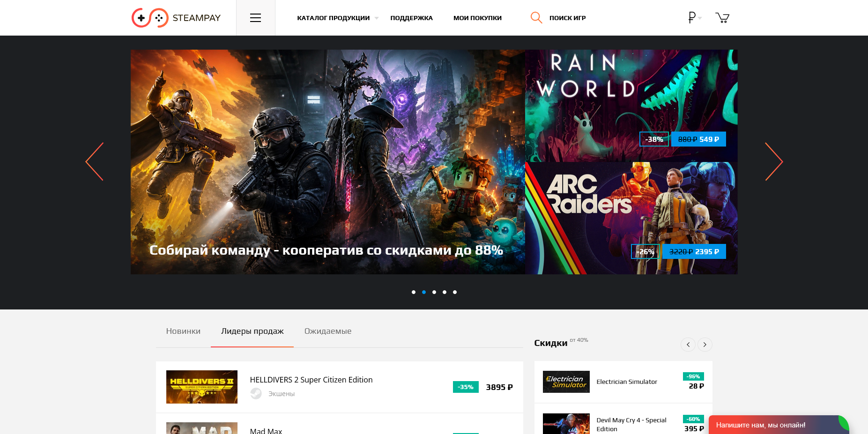Screen dimensions: 868x434
Task: Select the first carousel dot
Action: coord(414,292)
